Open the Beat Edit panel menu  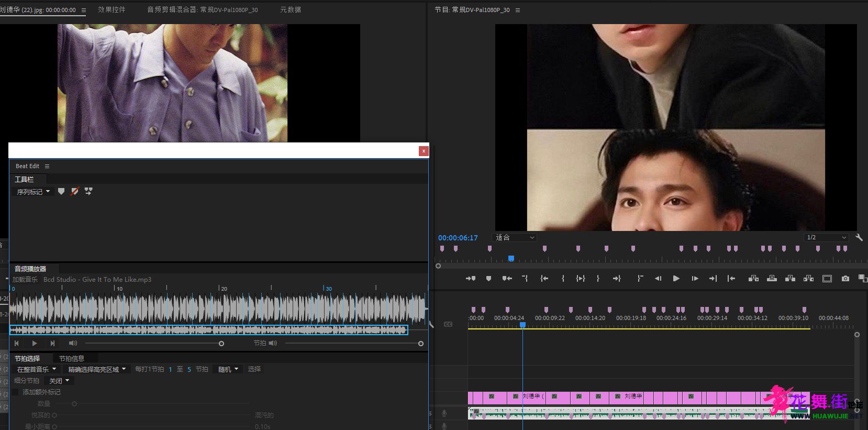tap(47, 166)
